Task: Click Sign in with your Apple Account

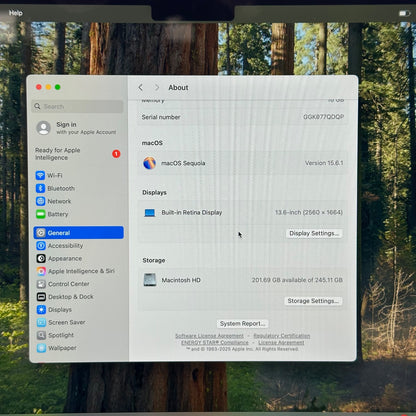Action: pyautogui.click(x=77, y=128)
